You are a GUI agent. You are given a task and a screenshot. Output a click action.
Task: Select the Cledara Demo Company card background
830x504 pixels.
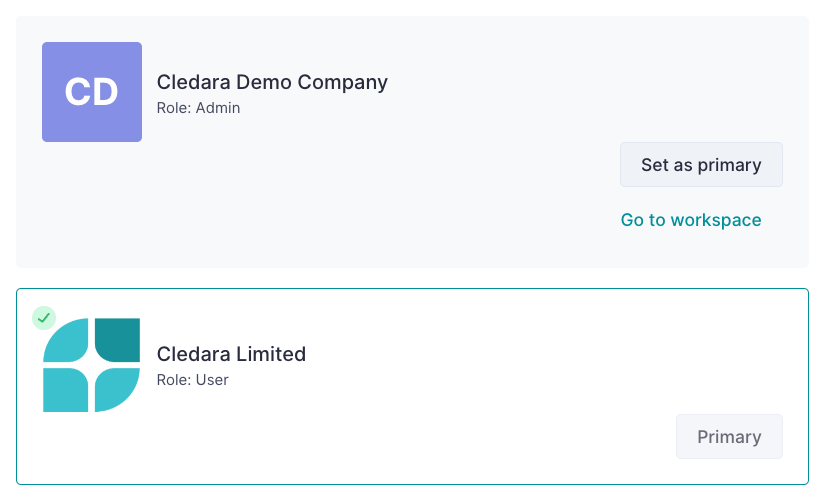coord(412,142)
